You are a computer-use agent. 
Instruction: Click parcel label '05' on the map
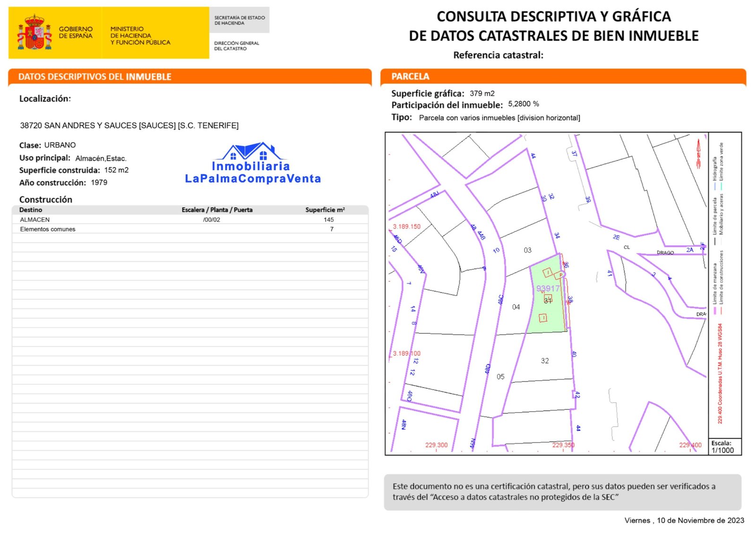tap(500, 377)
